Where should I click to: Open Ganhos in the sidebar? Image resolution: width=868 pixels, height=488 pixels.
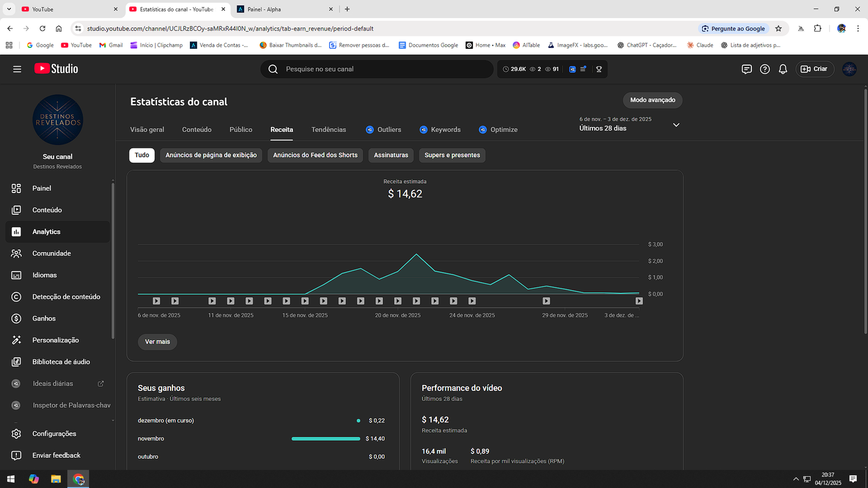click(44, 318)
